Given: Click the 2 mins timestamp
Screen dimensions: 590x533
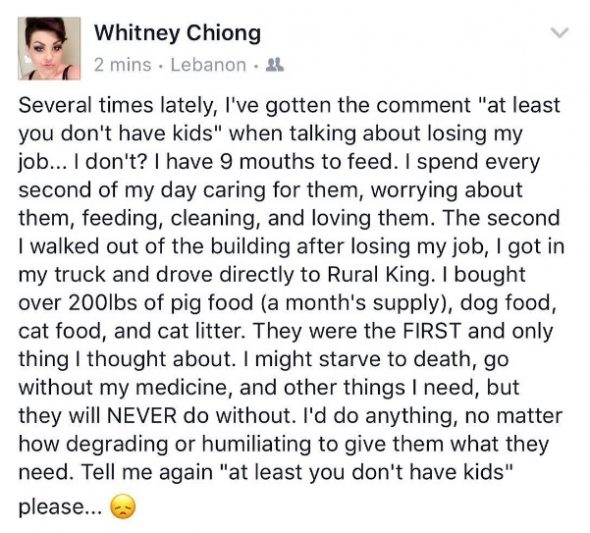Looking at the screenshot, I should click(x=123, y=65).
